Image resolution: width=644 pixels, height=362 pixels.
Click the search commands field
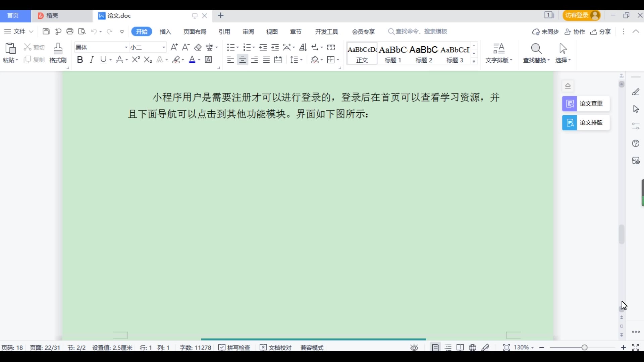pyautogui.click(x=418, y=32)
